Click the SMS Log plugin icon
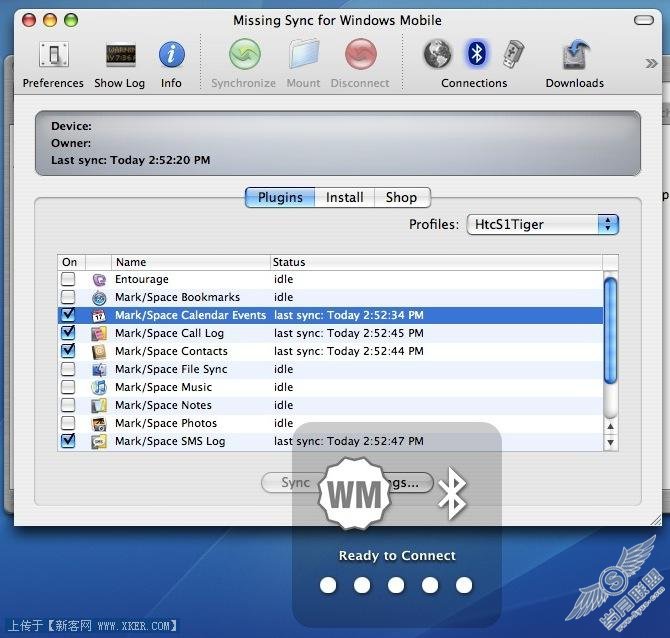This screenshot has height=638, width=670. tap(99, 441)
